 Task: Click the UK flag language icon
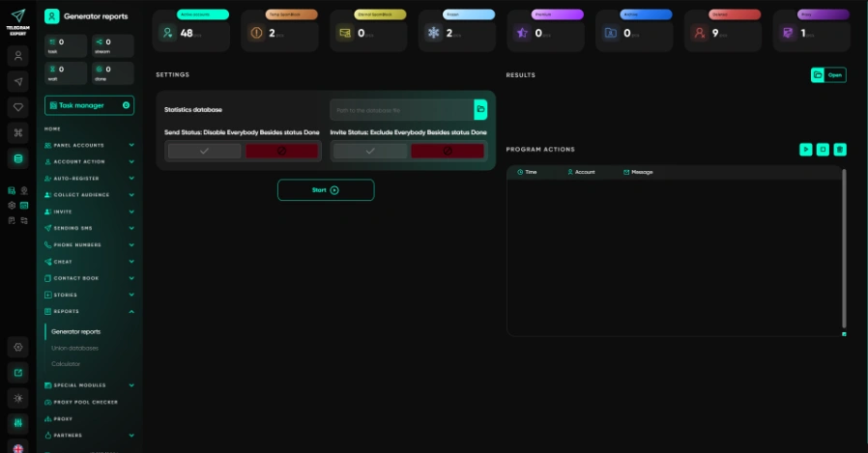[18, 448]
